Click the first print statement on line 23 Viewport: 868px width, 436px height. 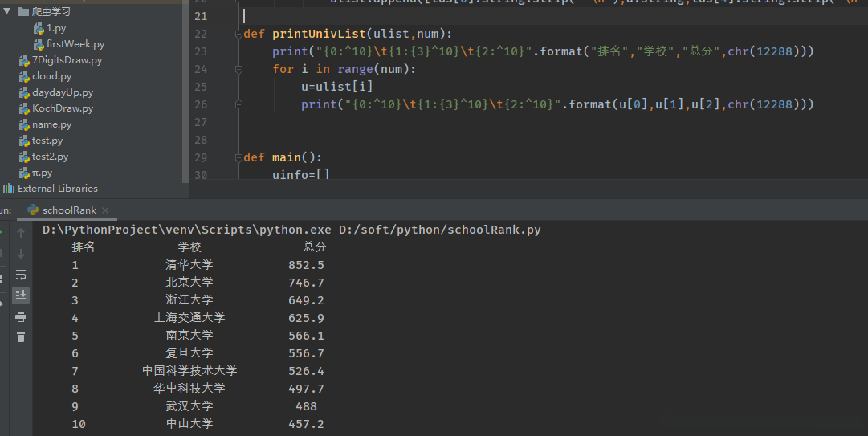(543, 51)
